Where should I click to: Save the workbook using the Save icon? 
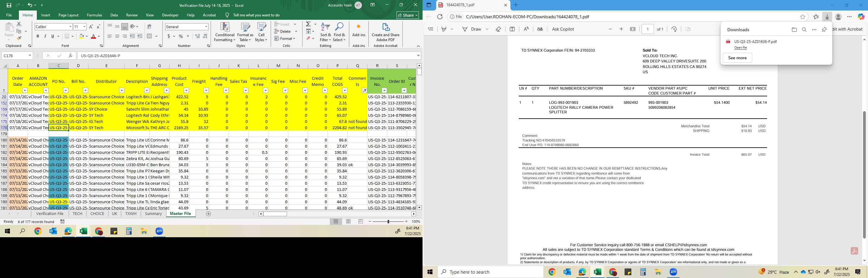pos(9,5)
